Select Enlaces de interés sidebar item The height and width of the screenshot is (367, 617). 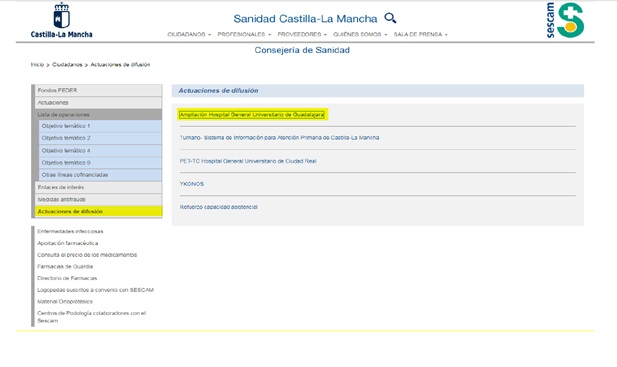pyautogui.click(x=98, y=187)
